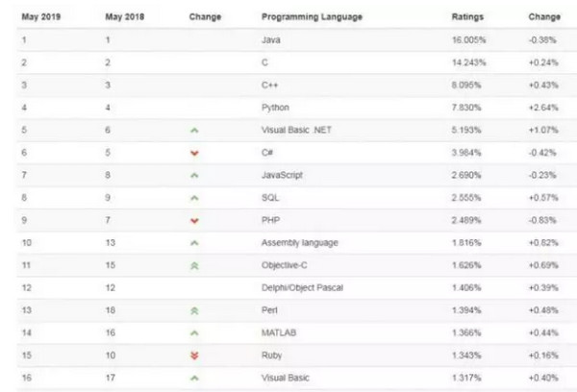Click the up arrow in the SQL row
The width and height of the screenshot is (577, 392).
(x=195, y=198)
